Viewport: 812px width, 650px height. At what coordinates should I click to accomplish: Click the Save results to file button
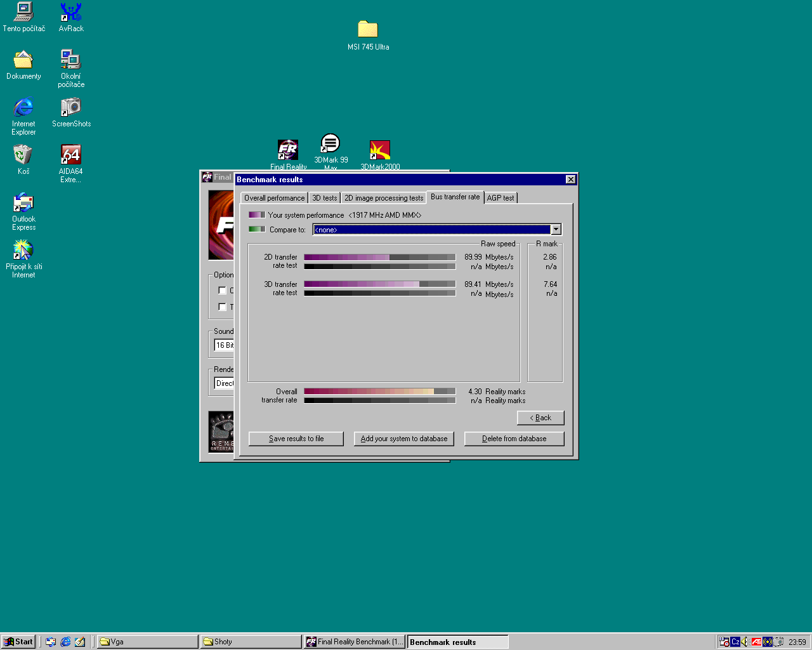(296, 439)
